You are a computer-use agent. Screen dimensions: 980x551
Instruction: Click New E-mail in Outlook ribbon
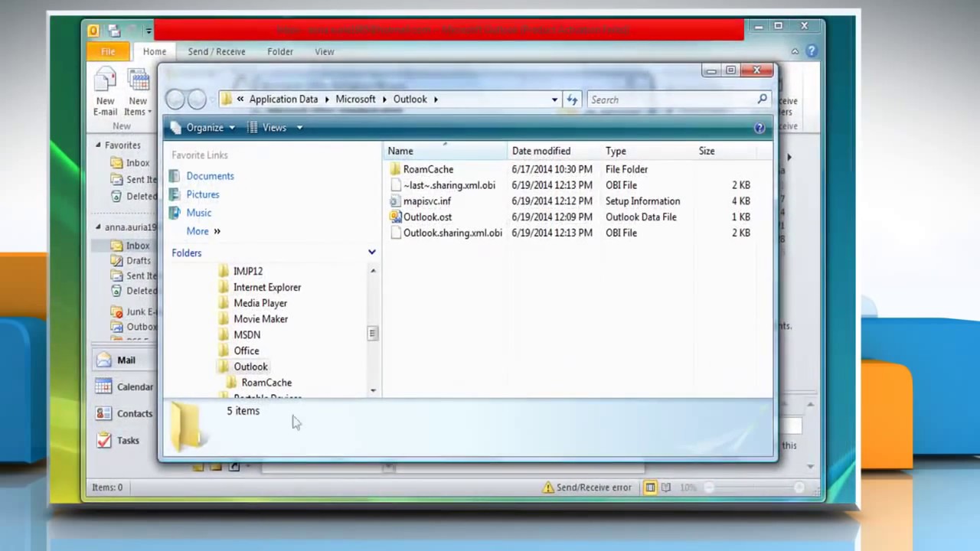point(105,93)
